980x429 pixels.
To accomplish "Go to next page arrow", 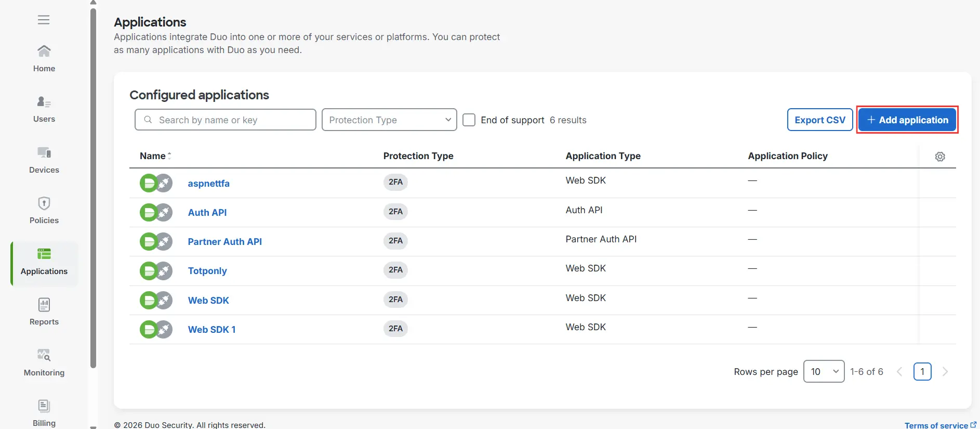I will coord(945,371).
